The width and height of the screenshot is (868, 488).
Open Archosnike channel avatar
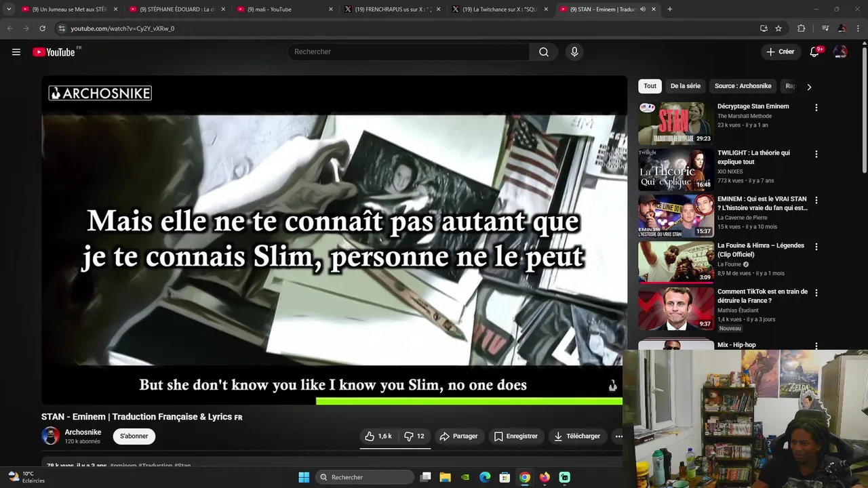coord(50,436)
